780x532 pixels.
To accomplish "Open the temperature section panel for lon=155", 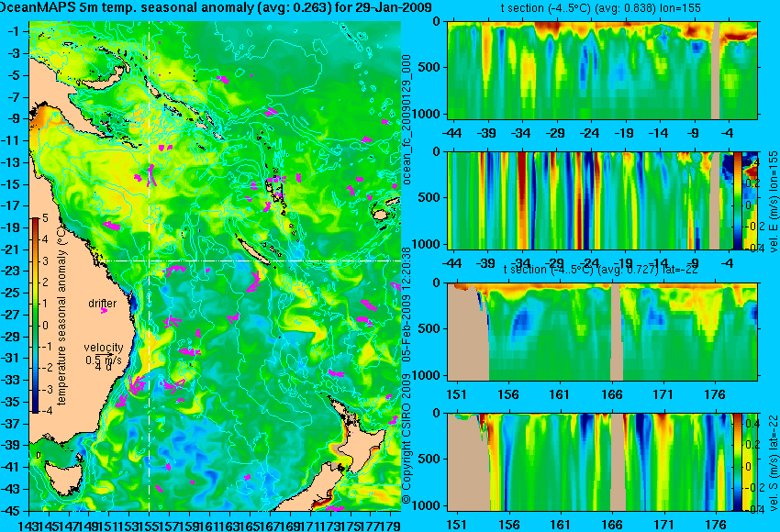I will click(x=602, y=70).
